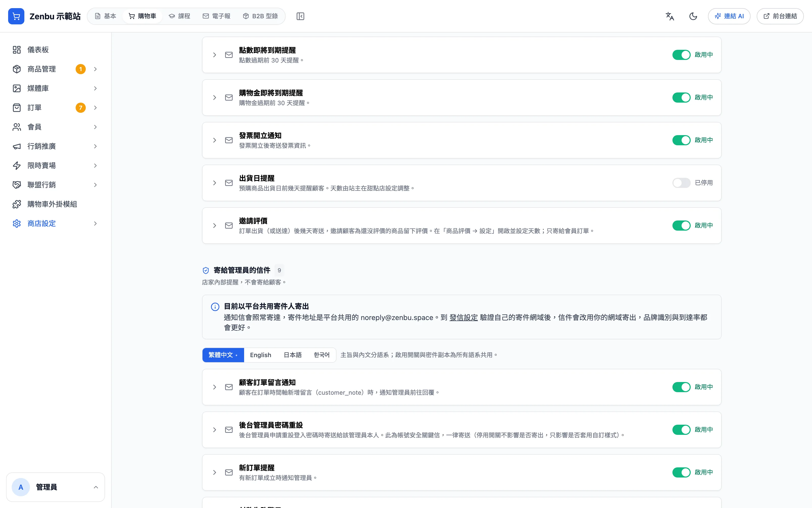Toggle the 後台管理員密碼重設 switch
The image size is (812, 508).
681,430
